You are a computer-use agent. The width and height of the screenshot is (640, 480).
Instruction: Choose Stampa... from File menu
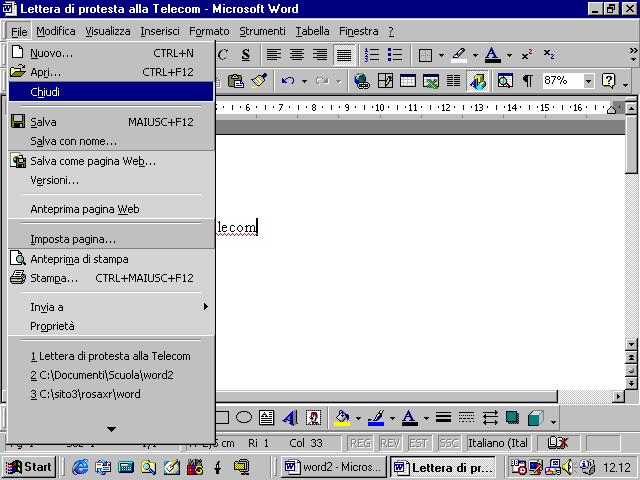coord(111,278)
